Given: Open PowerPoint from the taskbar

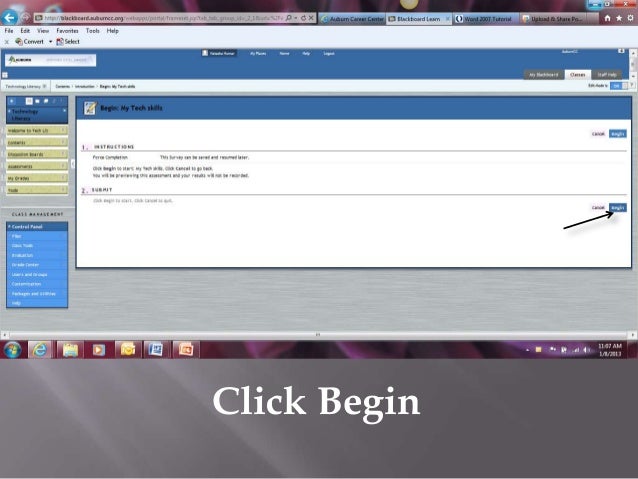Looking at the screenshot, I should [186, 350].
